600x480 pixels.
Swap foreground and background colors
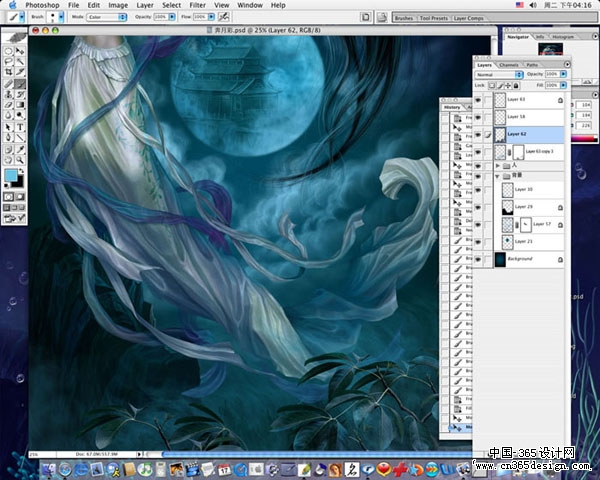21,171
